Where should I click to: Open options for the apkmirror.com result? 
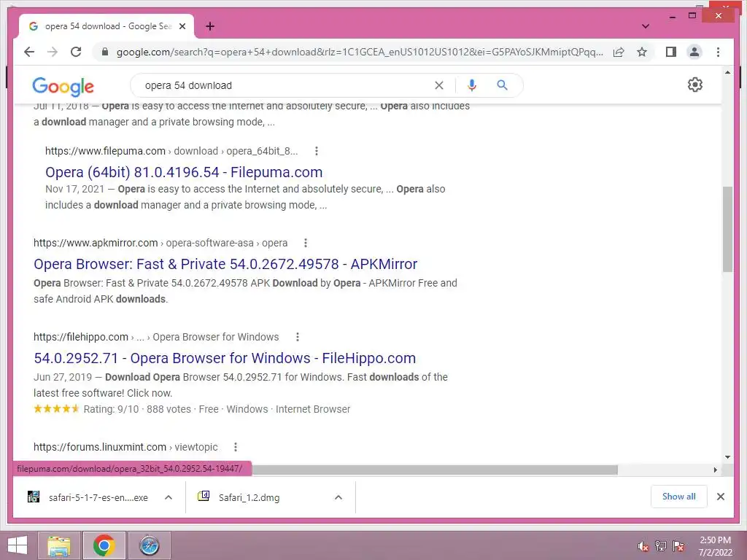[x=306, y=243]
